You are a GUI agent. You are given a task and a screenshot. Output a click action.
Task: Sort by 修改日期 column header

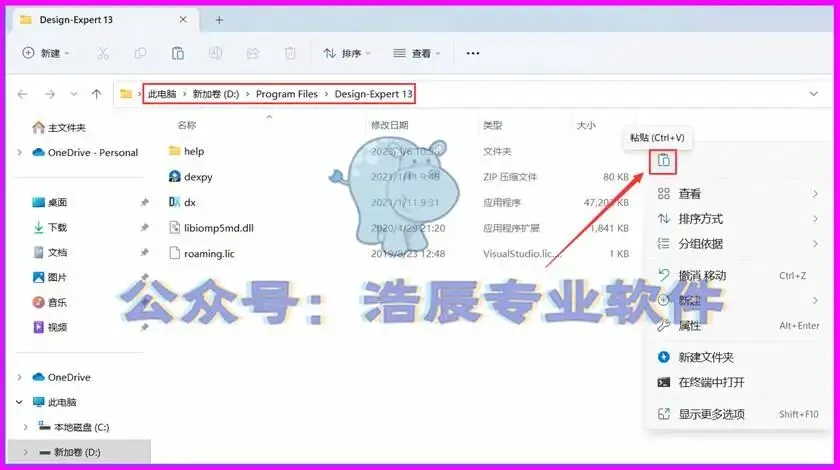pyautogui.click(x=389, y=125)
